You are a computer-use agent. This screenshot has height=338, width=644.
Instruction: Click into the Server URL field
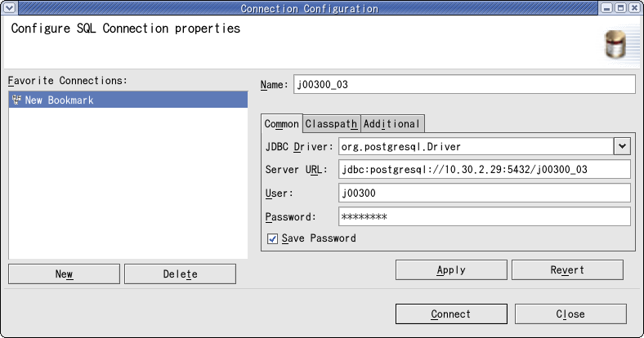coord(485,170)
